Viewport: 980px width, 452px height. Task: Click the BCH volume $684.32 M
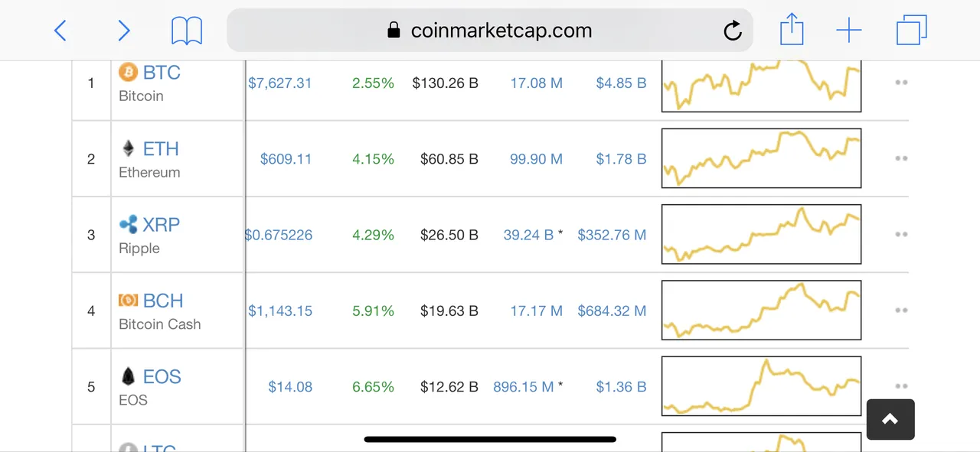[612, 311]
